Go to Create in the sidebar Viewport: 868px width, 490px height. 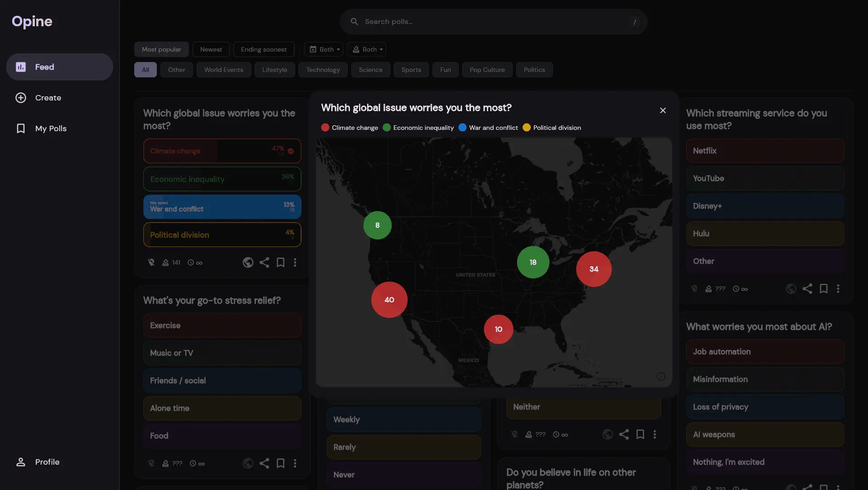(60, 98)
